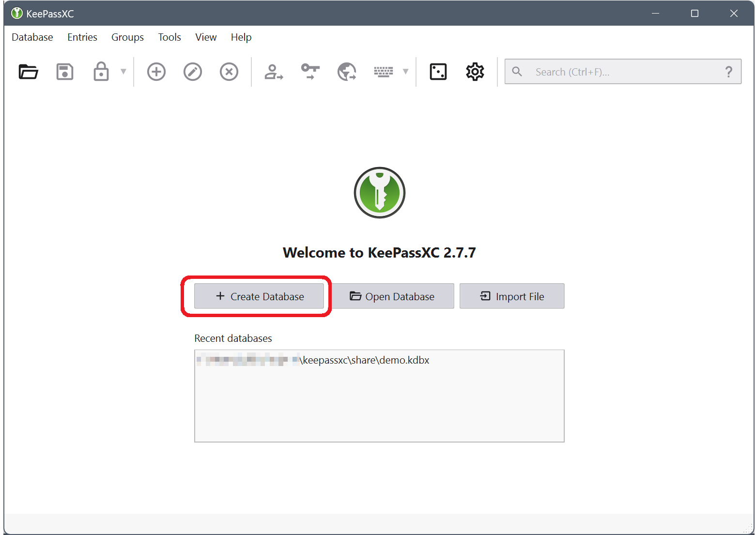Open the Password Generator dice icon
756x535 pixels.
[438, 72]
